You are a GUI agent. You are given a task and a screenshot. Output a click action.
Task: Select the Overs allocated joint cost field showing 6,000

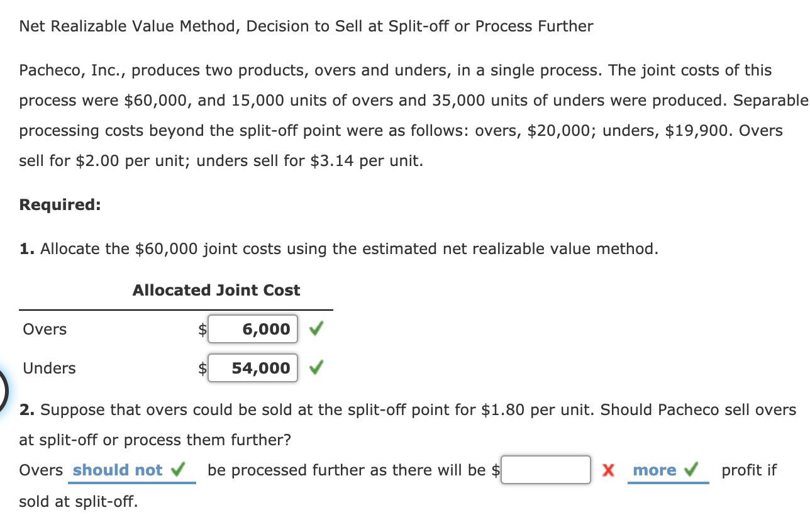pyautogui.click(x=253, y=328)
